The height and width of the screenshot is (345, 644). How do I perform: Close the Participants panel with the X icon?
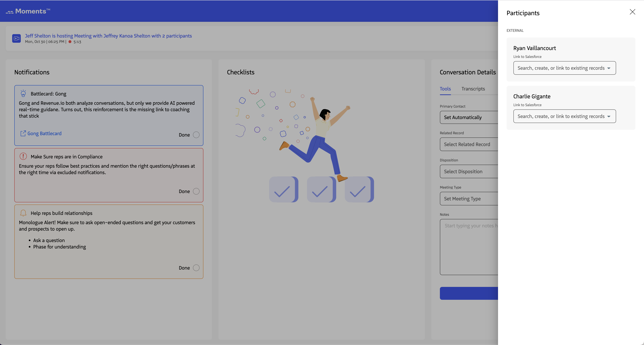632,12
